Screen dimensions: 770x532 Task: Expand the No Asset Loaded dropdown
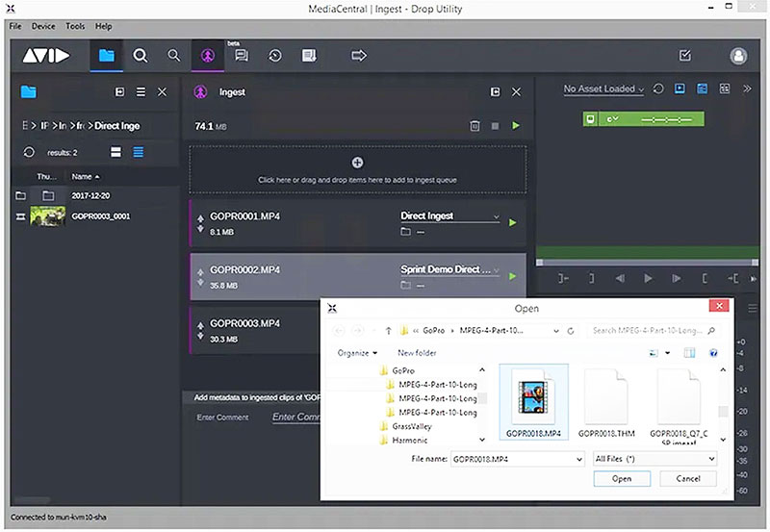[603, 89]
